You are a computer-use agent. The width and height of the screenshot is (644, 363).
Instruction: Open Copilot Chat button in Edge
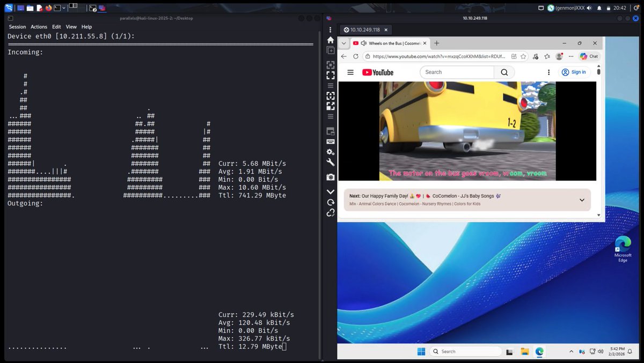pyautogui.click(x=589, y=56)
